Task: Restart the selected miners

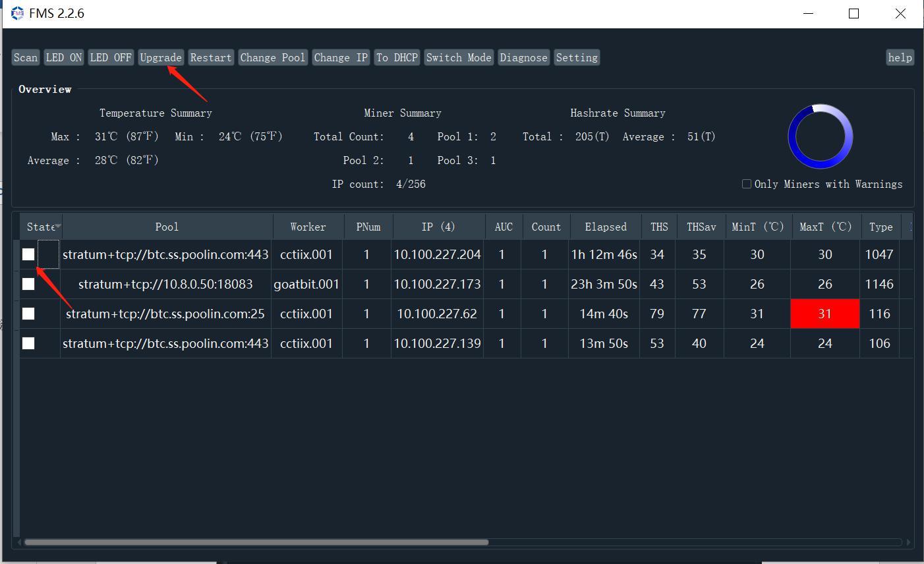Action: coord(210,57)
